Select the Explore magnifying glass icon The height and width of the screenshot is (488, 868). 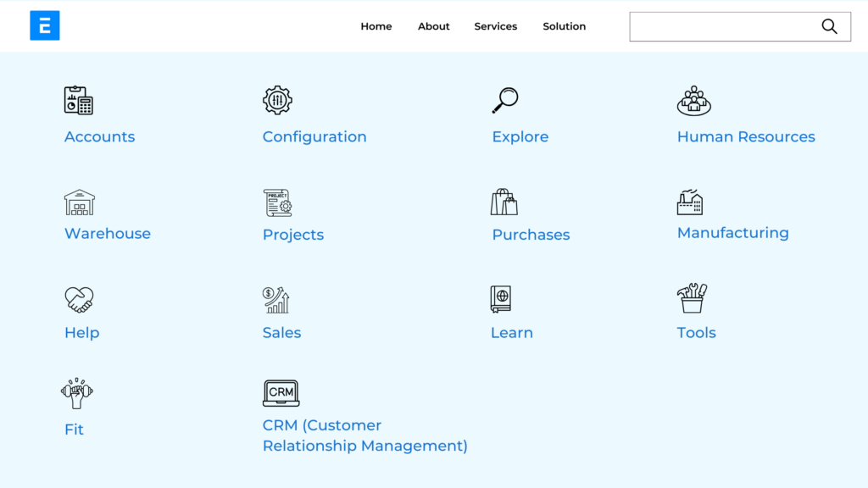coord(505,99)
